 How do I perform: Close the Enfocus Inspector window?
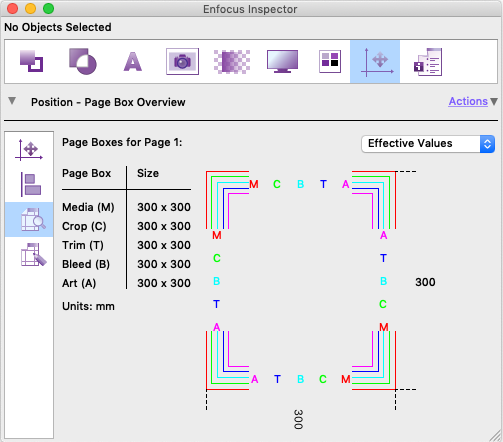(12, 9)
